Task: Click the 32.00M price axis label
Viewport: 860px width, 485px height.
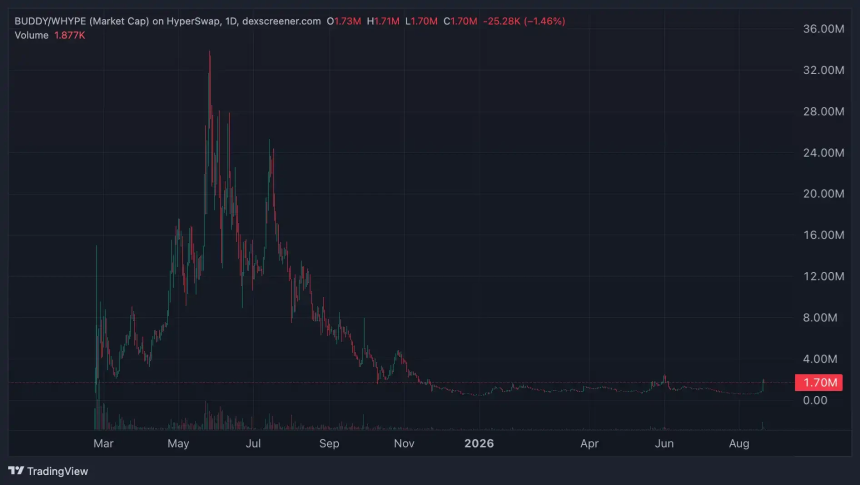Action: [x=823, y=70]
